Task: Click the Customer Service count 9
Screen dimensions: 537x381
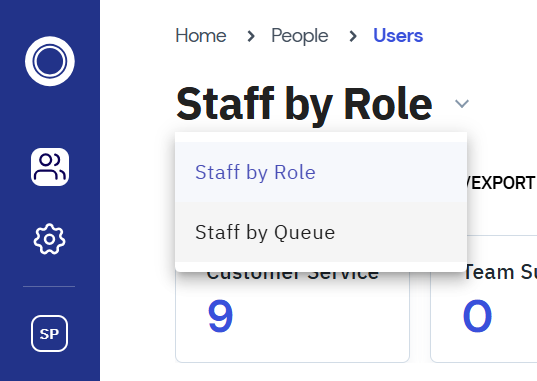Action: click(220, 316)
